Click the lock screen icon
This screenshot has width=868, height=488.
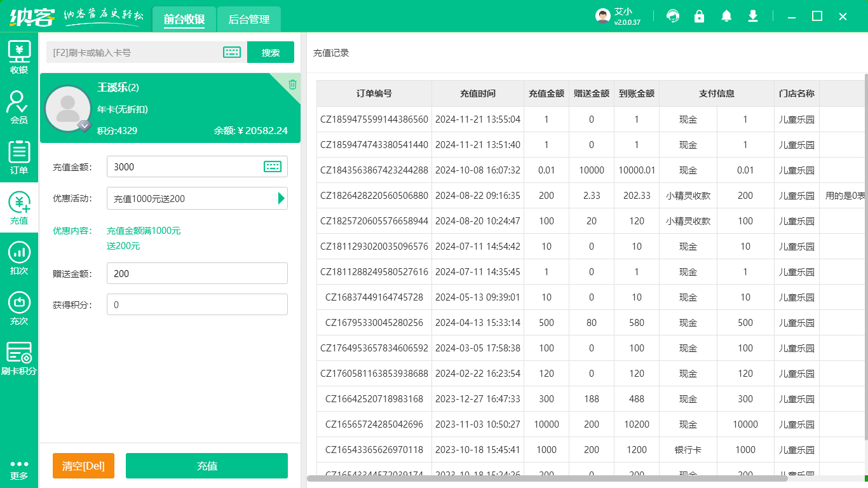tap(699, 17)
